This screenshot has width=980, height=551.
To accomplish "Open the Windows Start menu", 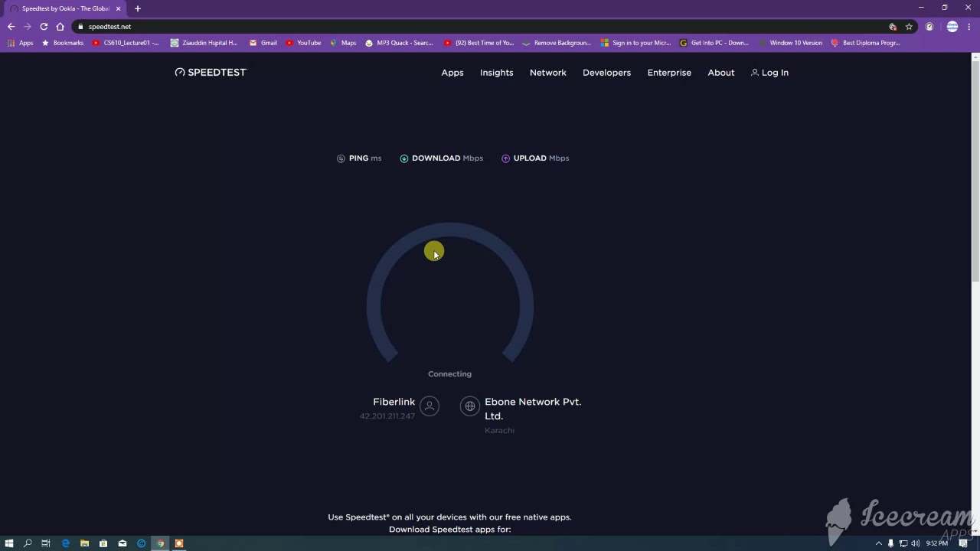I will click(x=9, y=543).
